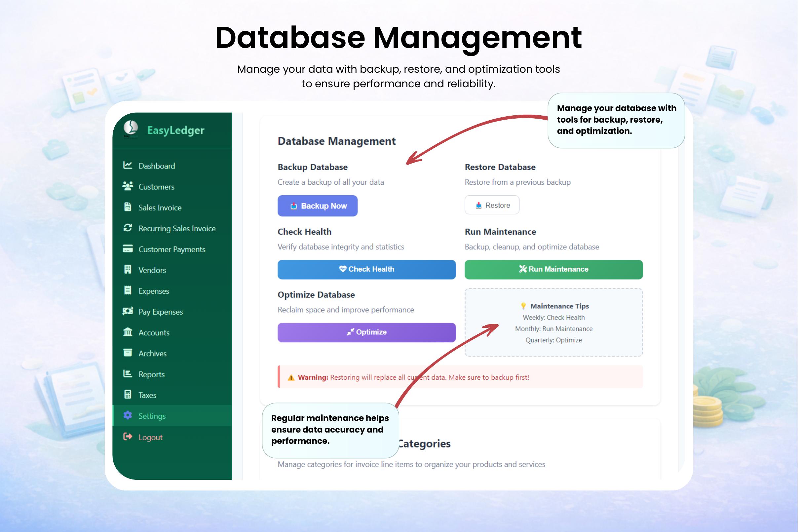The width and height of the screenshot is (798, 532).
Task: Click the Backup Now button
Action: (x=318, y=206)
